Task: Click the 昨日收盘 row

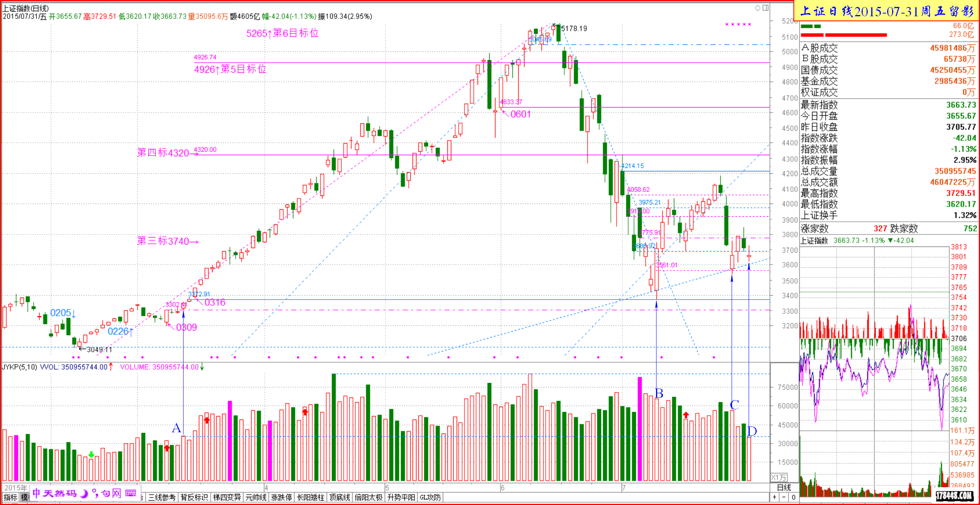Action: tap(888, 127)
